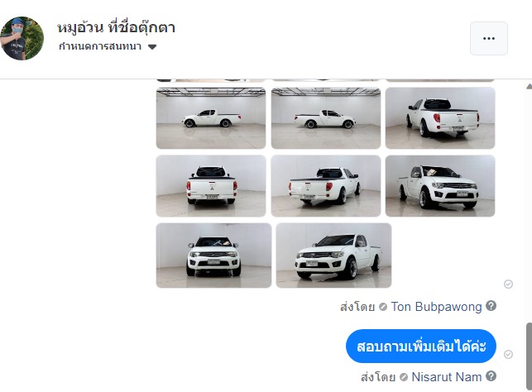
Task: Open the last front-quarter truck photo
Action: [x=333, y=256]
